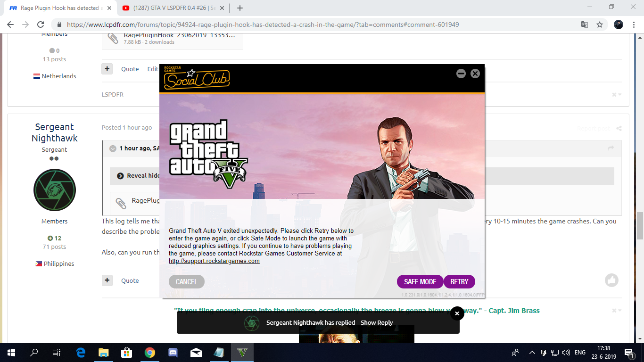Go to the original quoted post via the arrow
Image resolution: width=644 pixels, height=362 pixels.
click(611, 148)
